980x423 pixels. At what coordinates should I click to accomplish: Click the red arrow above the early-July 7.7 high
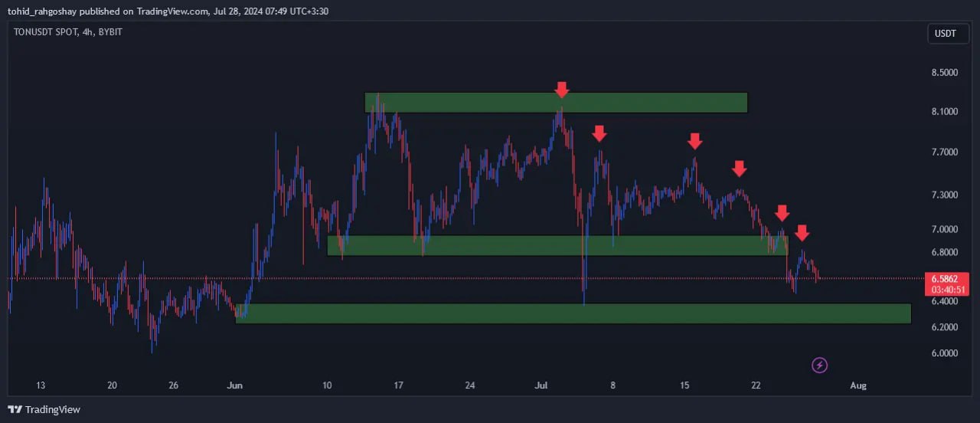click(599, 133)
